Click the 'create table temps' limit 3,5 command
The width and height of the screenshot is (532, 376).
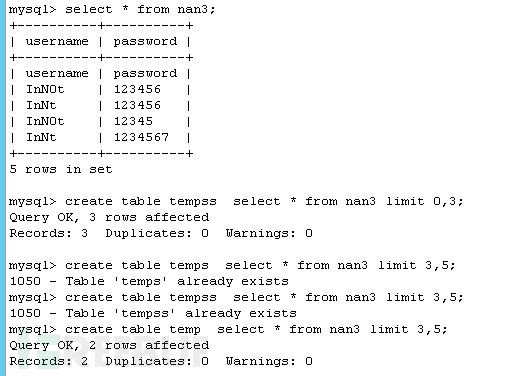(232, 265)
